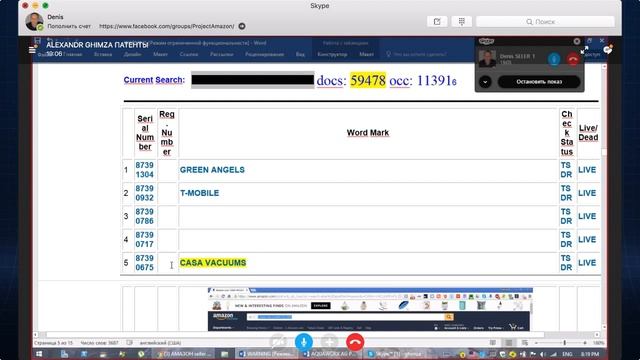Click the английский (США) language indicator
This screenshot has width=640, height=360.
point(160,343)
